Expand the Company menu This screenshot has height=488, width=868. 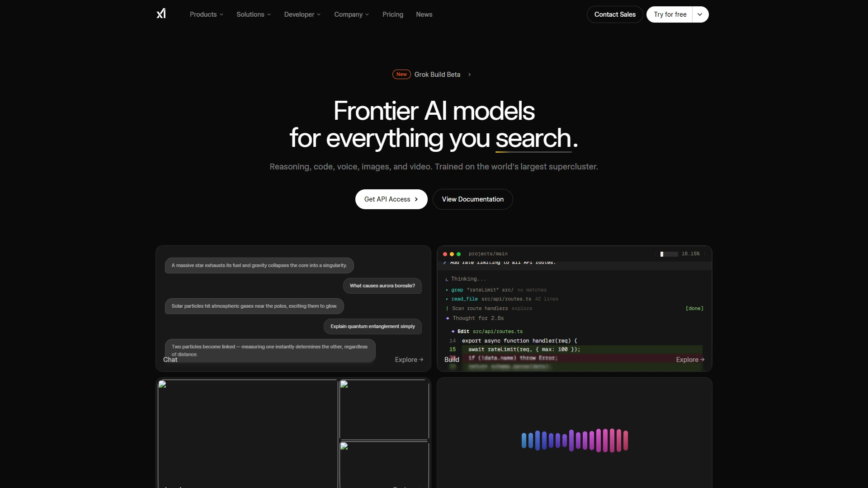click(x=352, y=14)
